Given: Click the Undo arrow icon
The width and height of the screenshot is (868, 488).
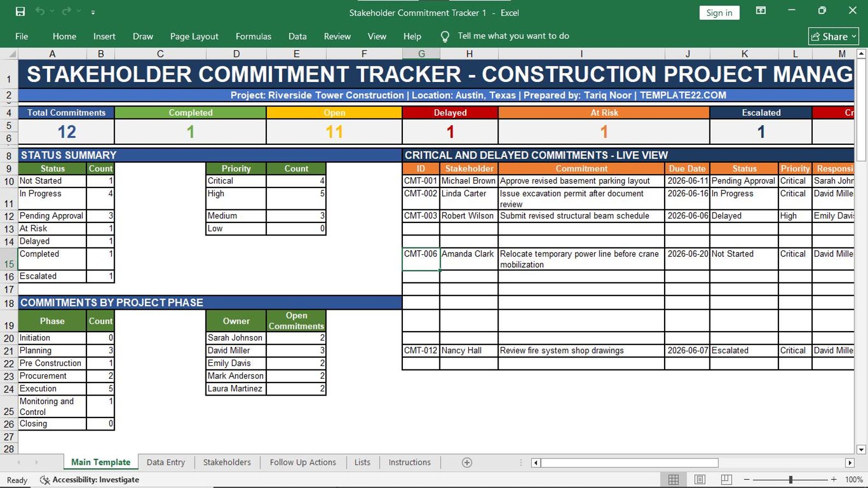Looking at the screenshot, I should point(40,11).
